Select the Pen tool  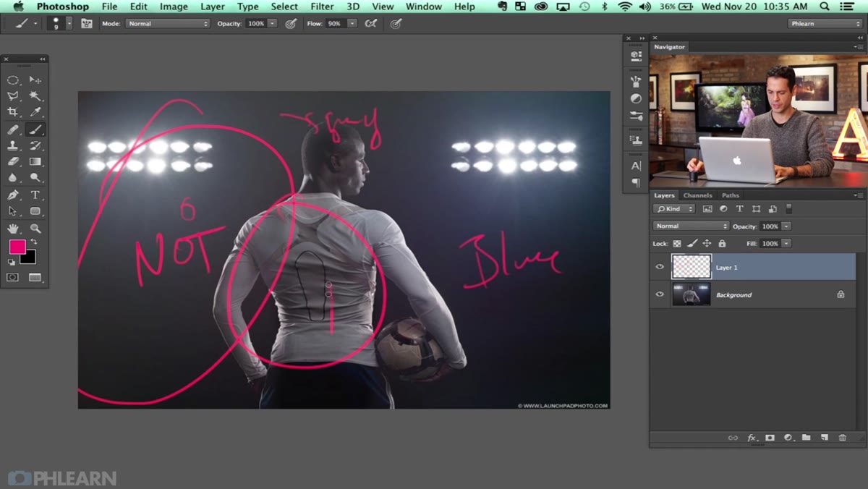[13, 195]
